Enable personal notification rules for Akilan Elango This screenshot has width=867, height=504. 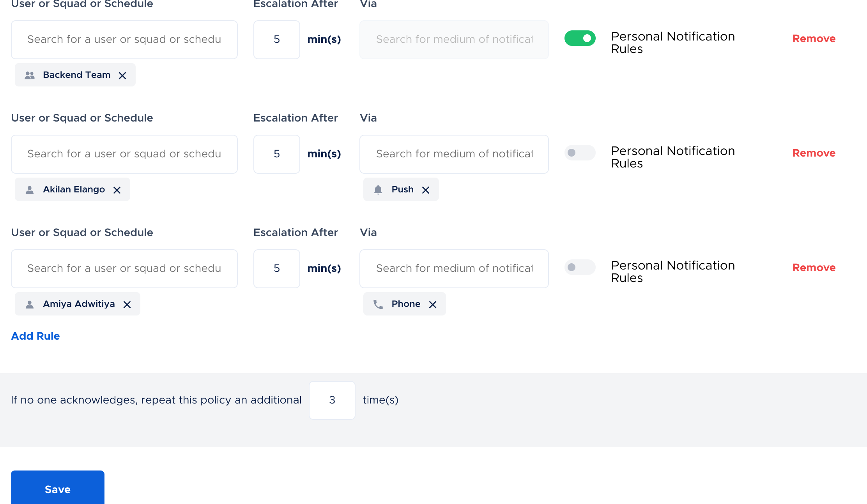[580, 153]
